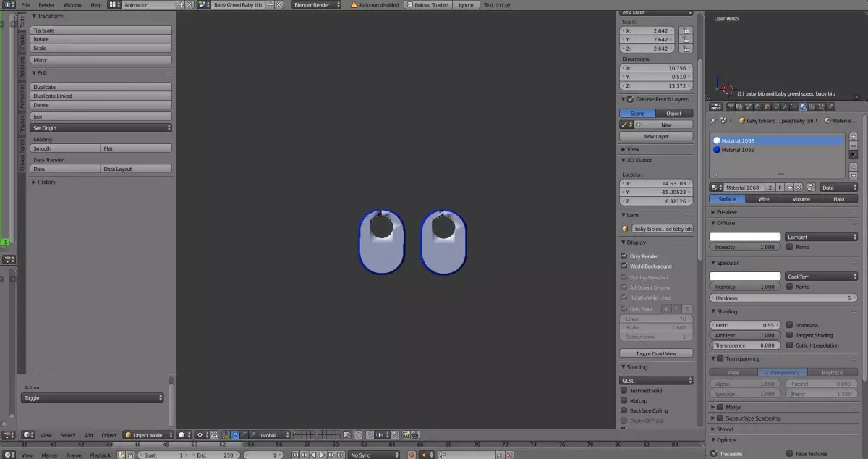The image size is (868, 459).
Task: Expand the Subsurface Scattering panel
Action: [752, 418]
